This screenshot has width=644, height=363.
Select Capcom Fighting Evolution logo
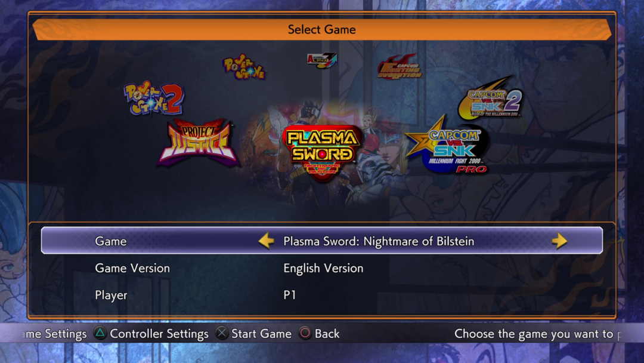(x=400, y=67)
